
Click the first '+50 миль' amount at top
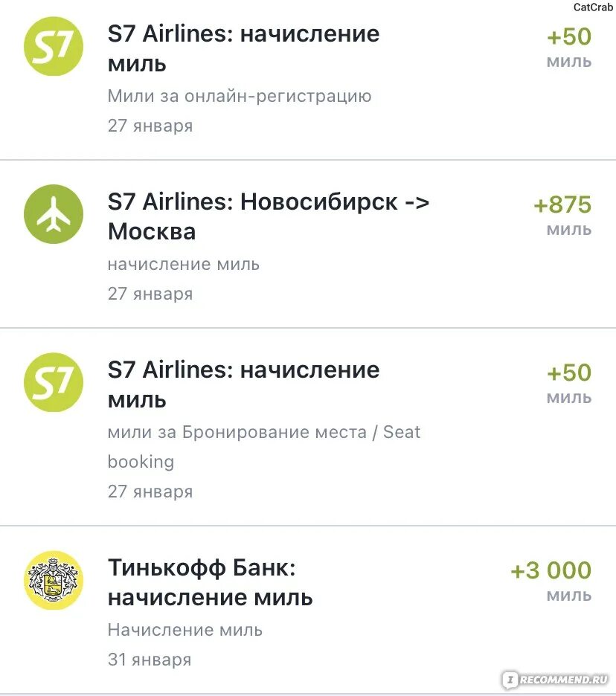point(569,48)
